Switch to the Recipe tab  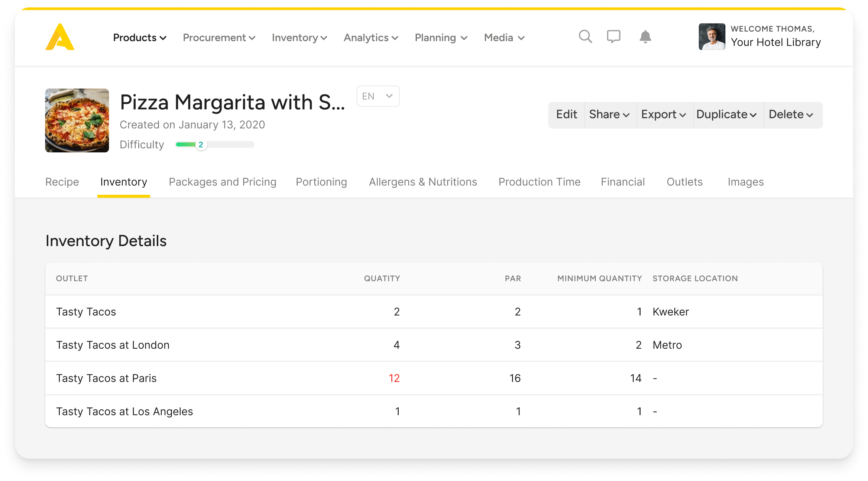click(62, 182)
